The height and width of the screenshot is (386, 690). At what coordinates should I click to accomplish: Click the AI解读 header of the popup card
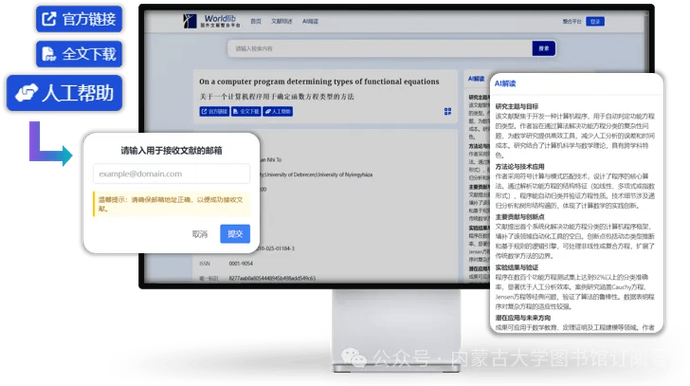coord(505,84)
